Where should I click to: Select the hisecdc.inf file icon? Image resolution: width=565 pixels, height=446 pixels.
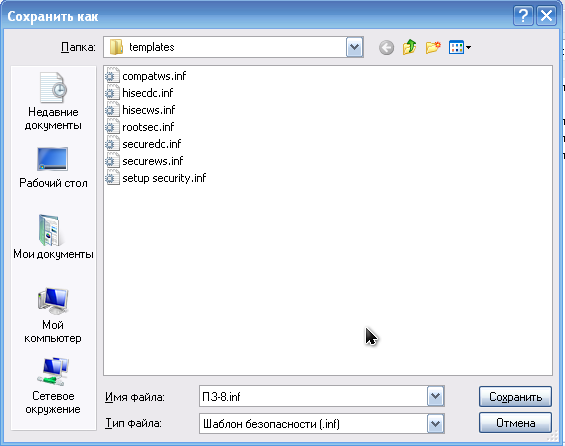pos(112,93)
